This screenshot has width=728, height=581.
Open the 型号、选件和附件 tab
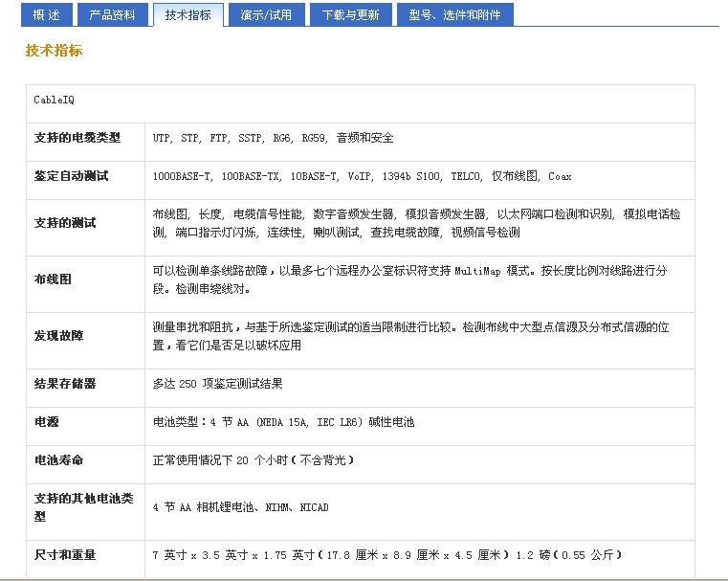click(x=455, y=15)
